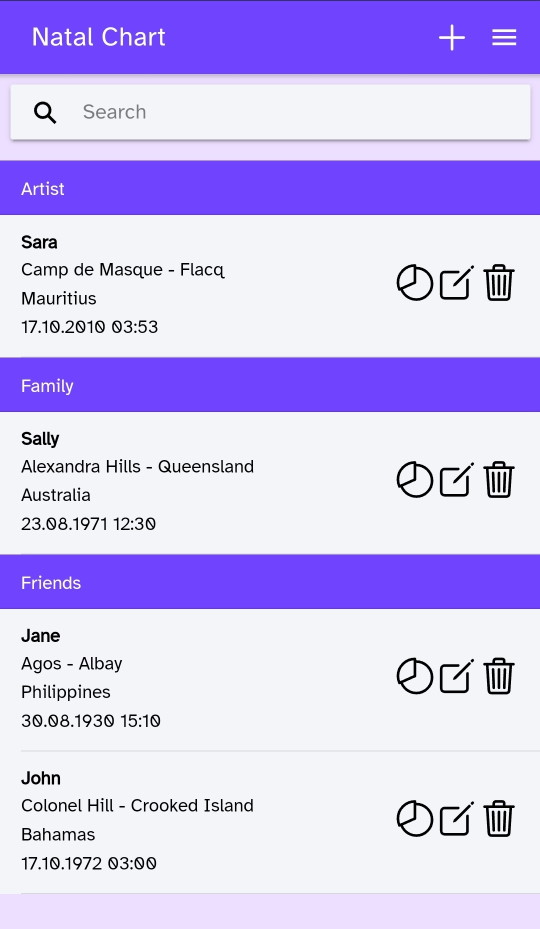
Task: Edit Sara's entry
Action: pyautogui.click(x=456, y=283)
